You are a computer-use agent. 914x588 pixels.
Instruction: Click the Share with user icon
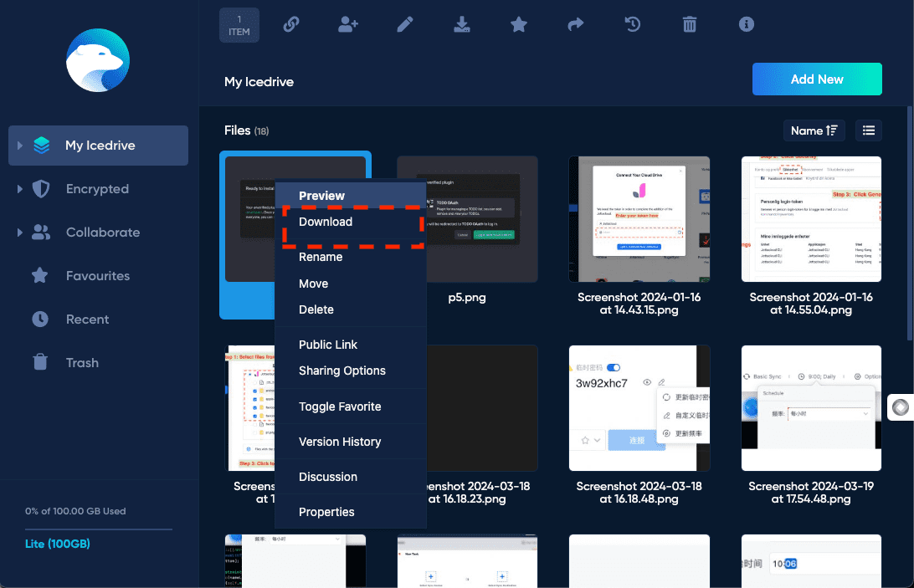[348, 24]
